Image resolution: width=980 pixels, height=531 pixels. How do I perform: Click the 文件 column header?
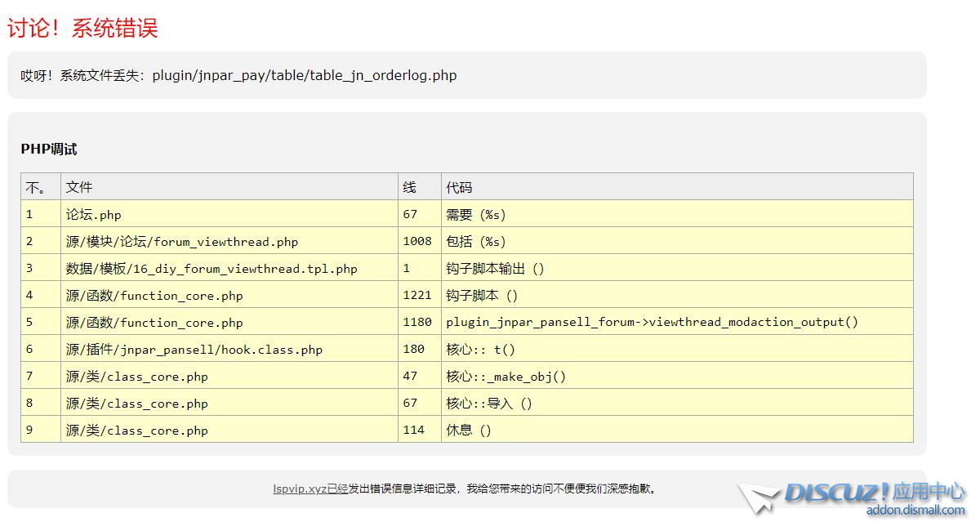click(79, 187)
